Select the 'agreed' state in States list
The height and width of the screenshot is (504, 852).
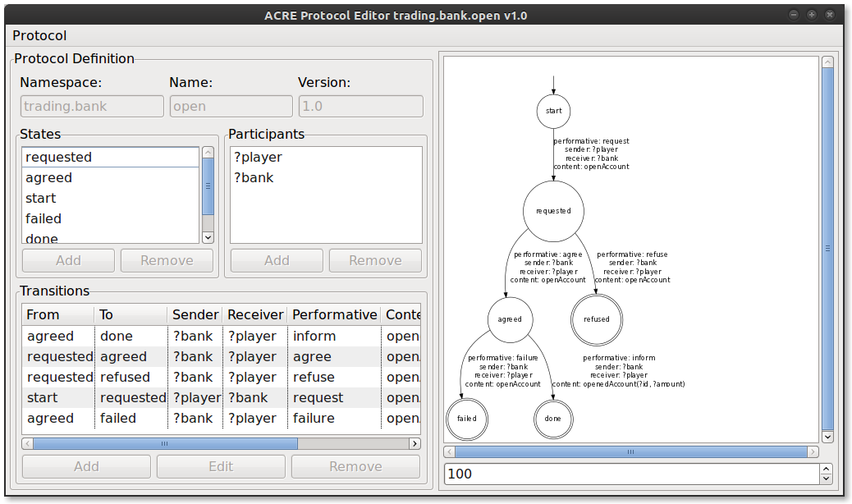111,177
